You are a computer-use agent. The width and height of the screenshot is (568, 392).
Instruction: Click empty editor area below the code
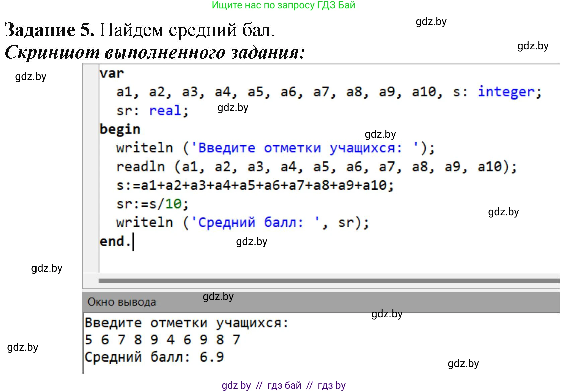[301, 261]
